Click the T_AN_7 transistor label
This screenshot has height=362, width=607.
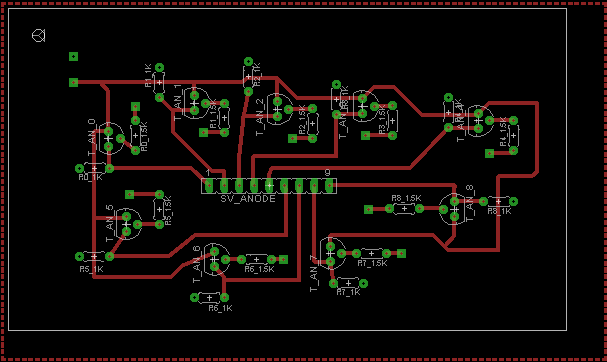pos(314,273)
